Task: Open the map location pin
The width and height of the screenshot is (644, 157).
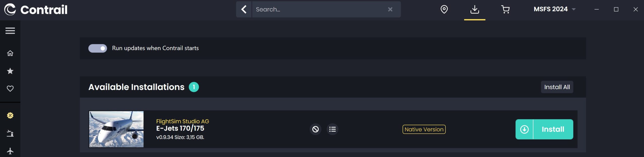Action: coord(444,10)
